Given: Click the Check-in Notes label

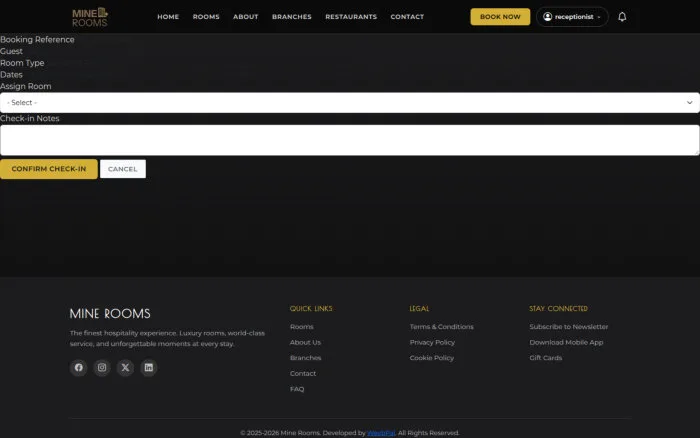Looking at the screenshot, I should [29, 118].
